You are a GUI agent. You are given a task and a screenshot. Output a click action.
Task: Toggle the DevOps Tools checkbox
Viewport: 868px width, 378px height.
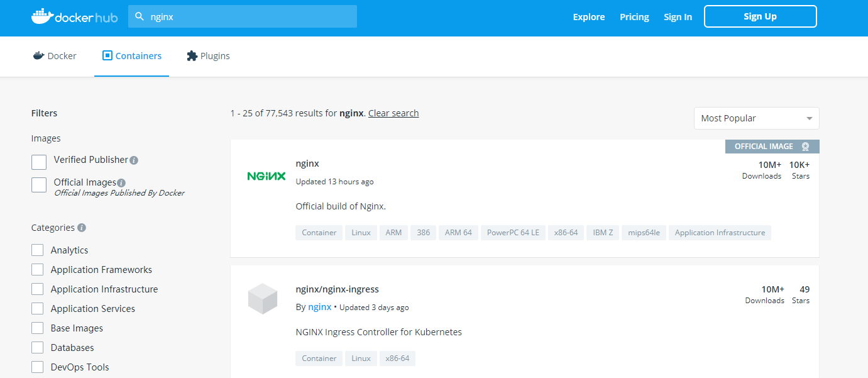coord(38,367)
